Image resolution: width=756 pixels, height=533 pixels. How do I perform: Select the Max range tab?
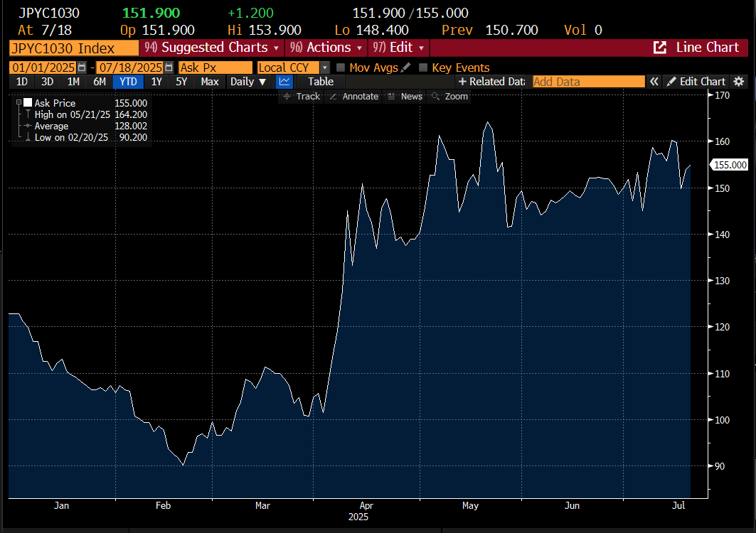pyautogui.click(x=210, y=82)
